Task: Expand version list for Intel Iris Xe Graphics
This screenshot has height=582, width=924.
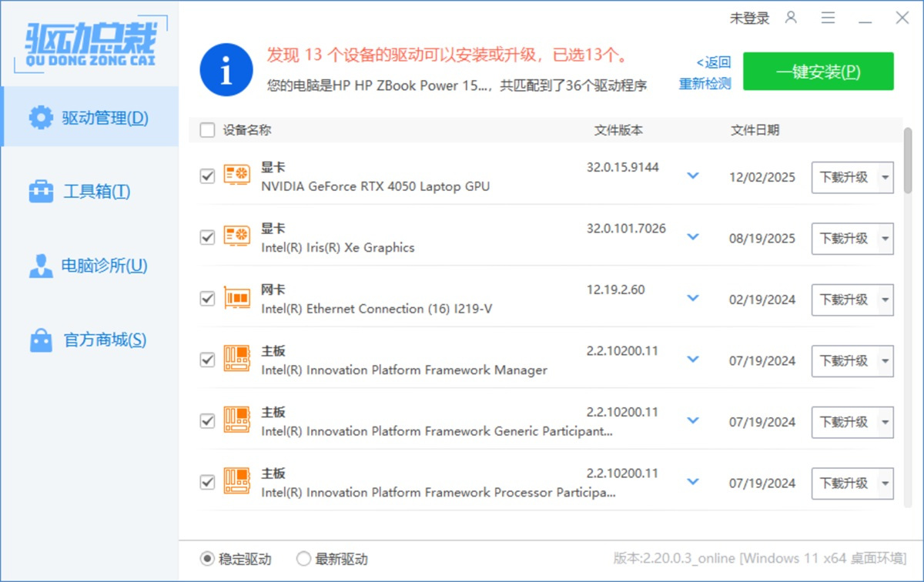Action: [x=693, y=237]
